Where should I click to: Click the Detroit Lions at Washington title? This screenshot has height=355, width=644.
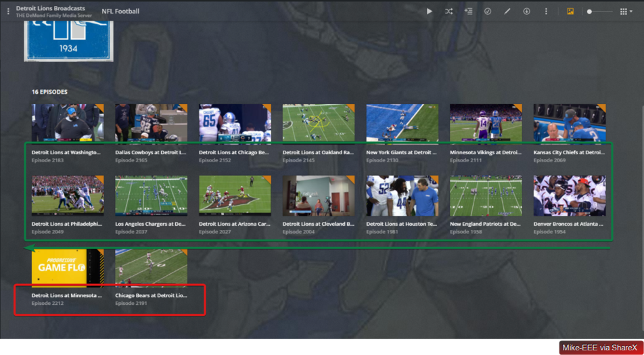[66, 152]
